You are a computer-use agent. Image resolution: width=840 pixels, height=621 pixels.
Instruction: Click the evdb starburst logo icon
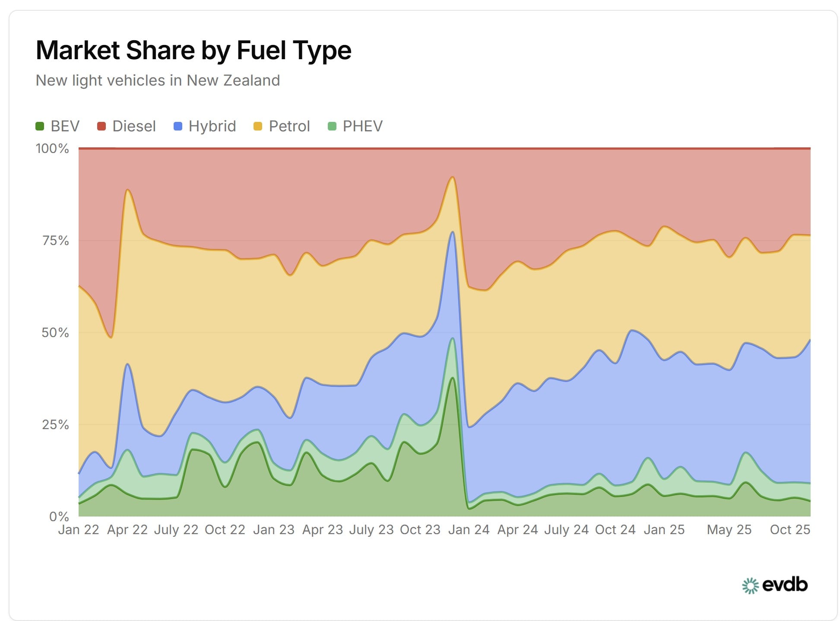pos(750,586)
